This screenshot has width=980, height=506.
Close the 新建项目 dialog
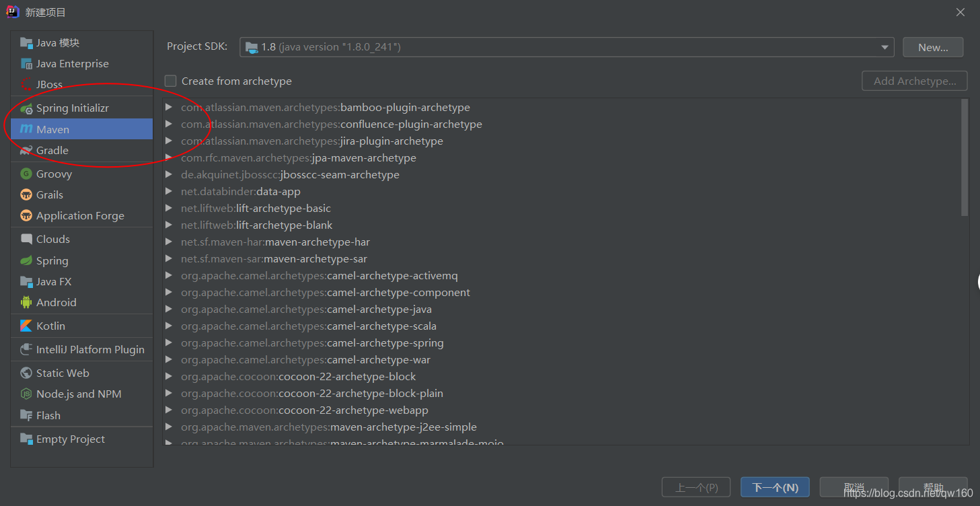click(960, 12)
